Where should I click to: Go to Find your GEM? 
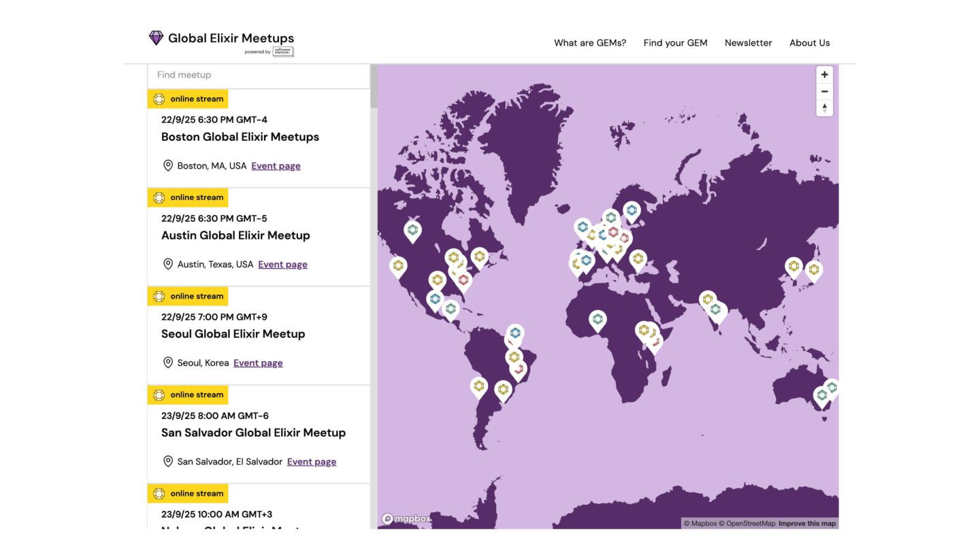676,43
